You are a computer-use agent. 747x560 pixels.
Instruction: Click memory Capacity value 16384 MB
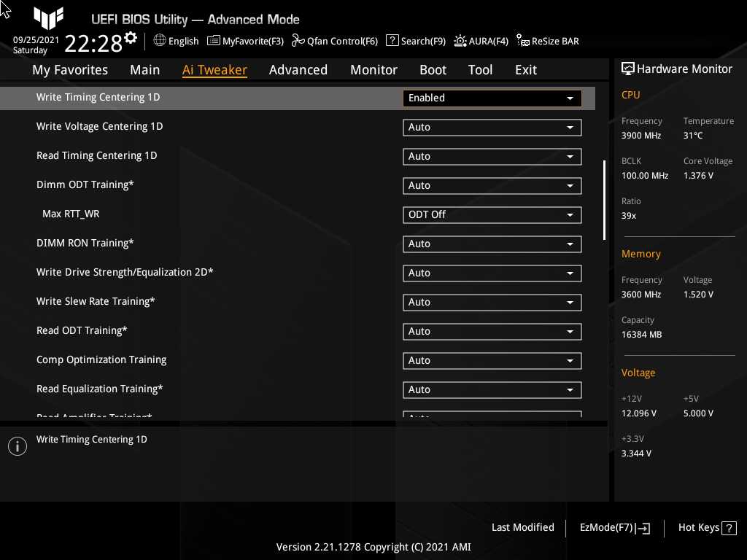pyautogui.click(x=641, y=335)
